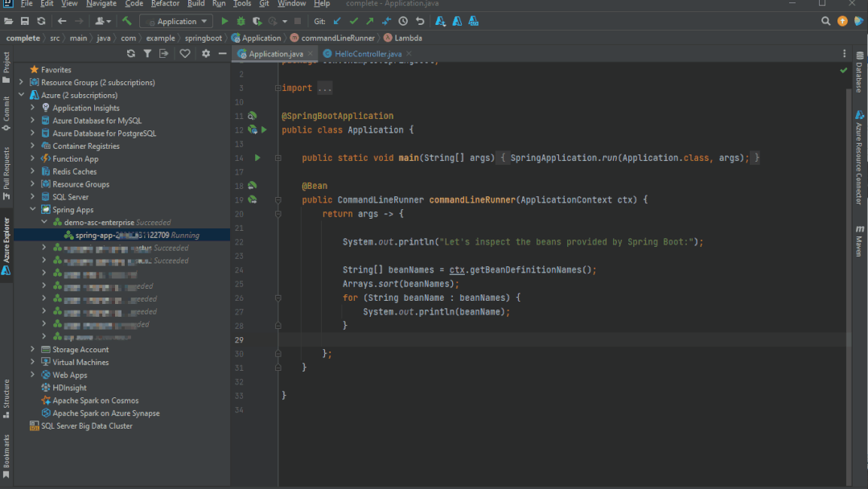Open the Build menu
The image size is (868, 489).
[196, 3]
